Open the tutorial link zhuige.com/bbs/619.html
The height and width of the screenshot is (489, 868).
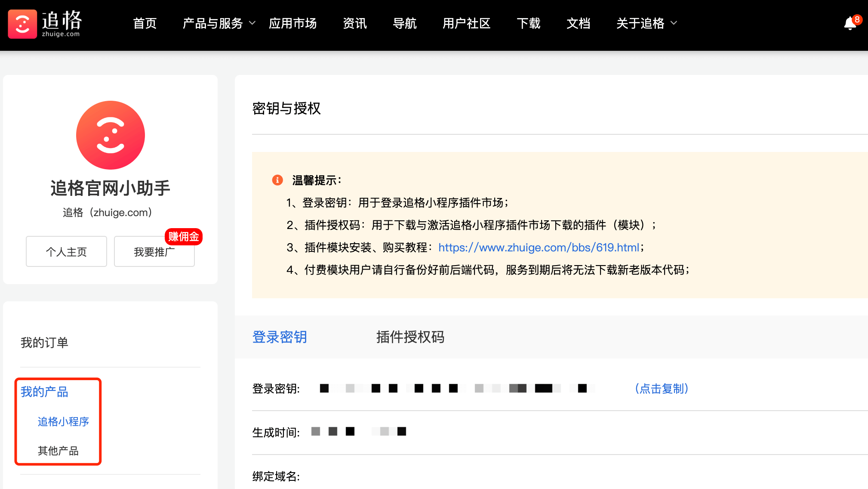pos(539,248)
